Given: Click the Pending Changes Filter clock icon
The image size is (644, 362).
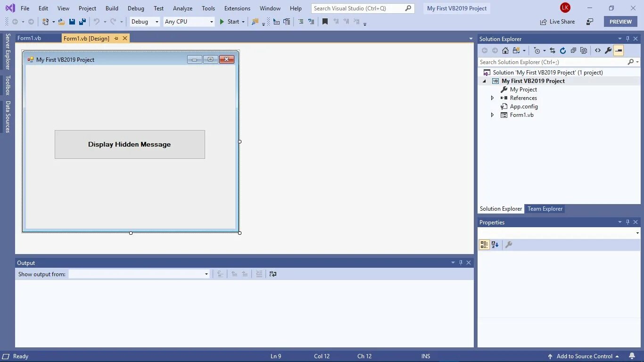Looking at the screenshot, I should click(537, 50).
